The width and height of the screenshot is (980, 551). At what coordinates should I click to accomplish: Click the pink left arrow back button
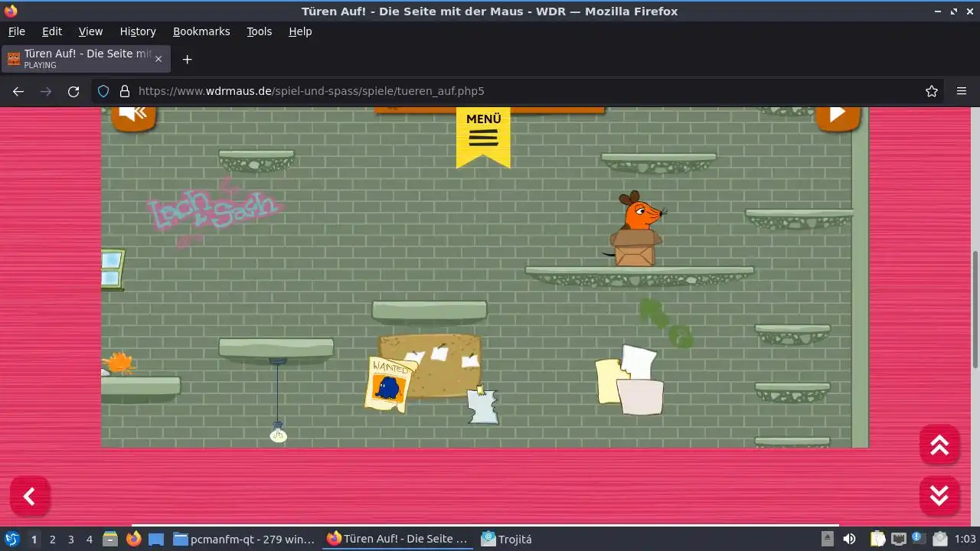pos(30,497)
